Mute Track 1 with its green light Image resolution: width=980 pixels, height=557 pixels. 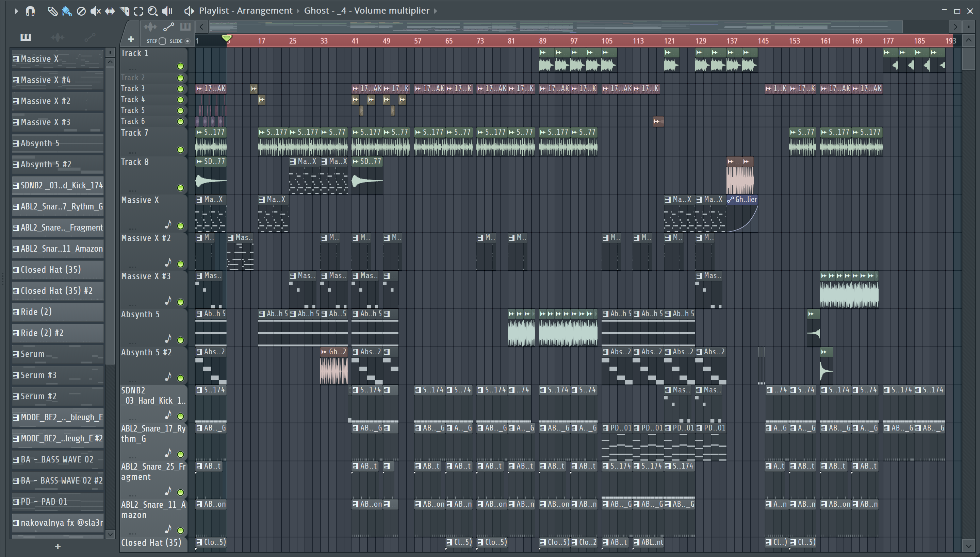(180, 66)
